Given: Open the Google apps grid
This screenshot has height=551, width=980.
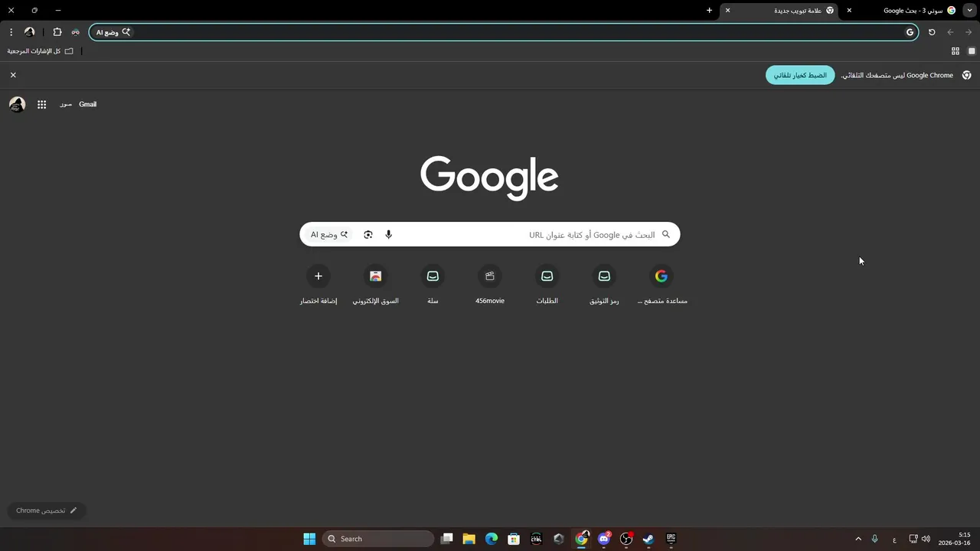Looking at the screenshot, I should point(41,104).
